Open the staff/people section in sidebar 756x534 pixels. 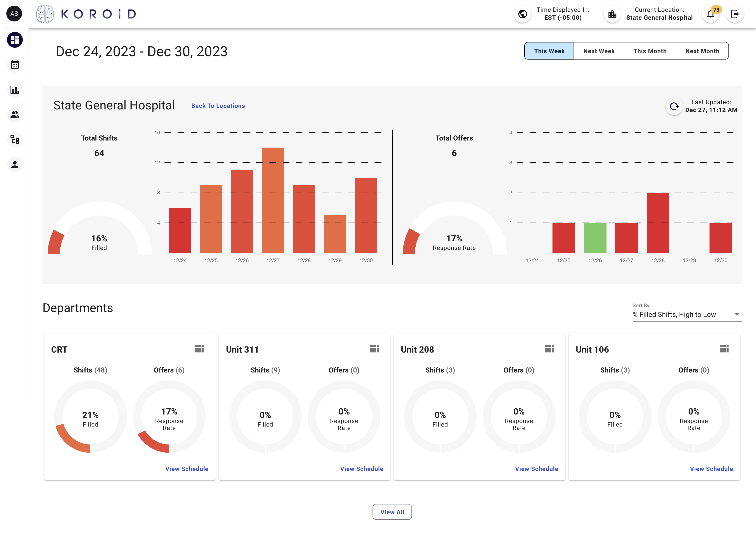click(14, 115)
